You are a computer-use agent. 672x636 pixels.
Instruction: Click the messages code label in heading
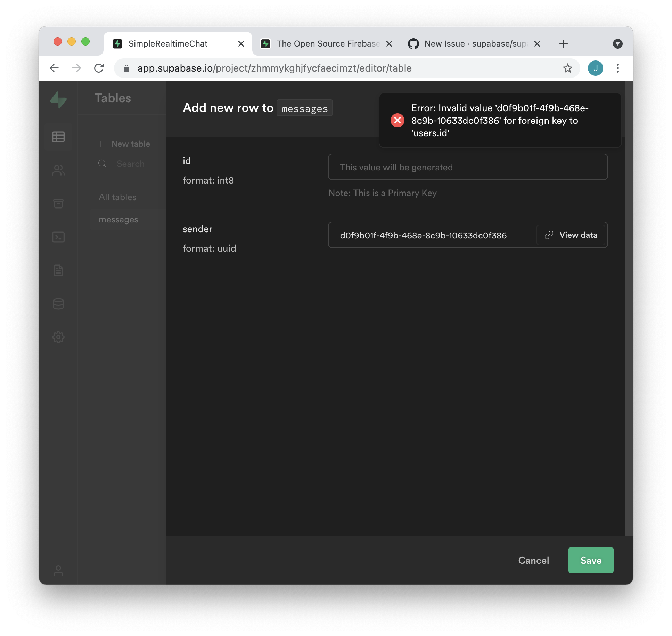coord(305,108)
